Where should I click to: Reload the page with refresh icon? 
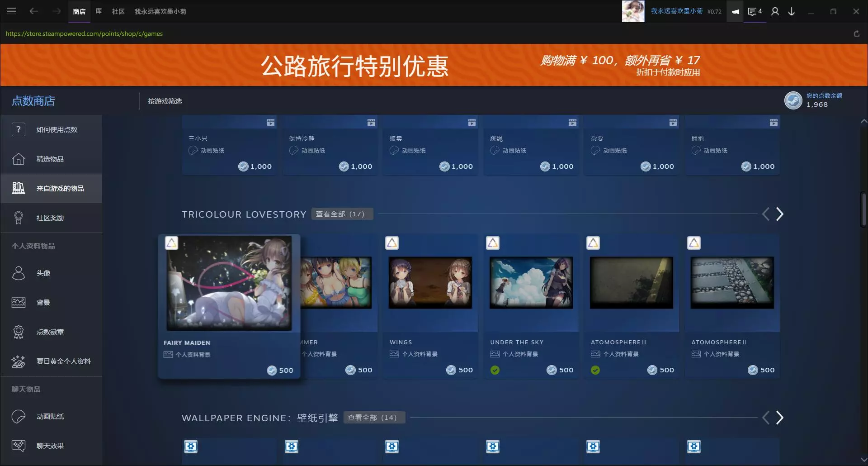[856, 33]
